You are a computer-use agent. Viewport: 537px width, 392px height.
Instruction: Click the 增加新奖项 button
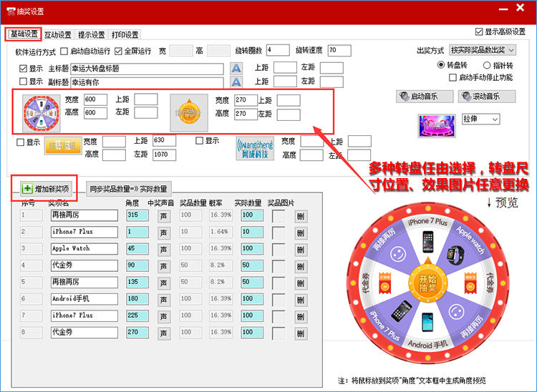(x=47, y=189)
